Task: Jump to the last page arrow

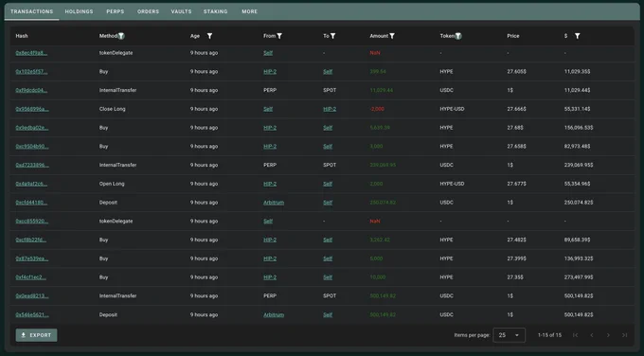Action: (625, 335)
